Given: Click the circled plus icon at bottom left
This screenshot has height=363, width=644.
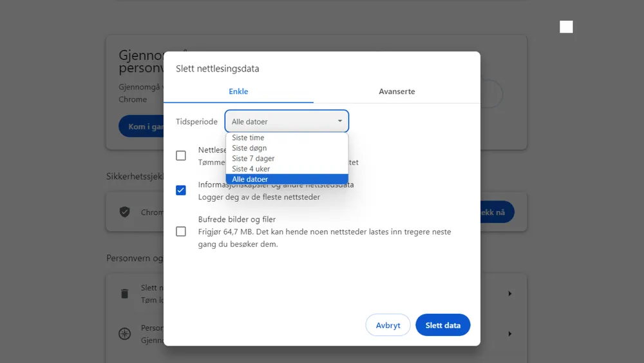Looking at the screenshot, I should click(124, 334).
